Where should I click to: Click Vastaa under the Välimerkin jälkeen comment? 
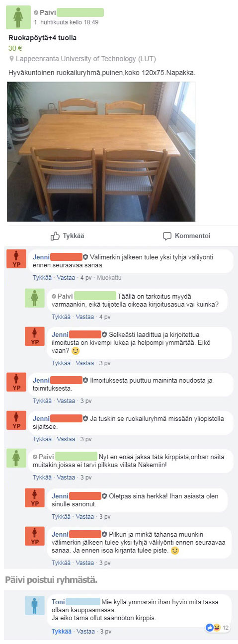click(66, 278)
